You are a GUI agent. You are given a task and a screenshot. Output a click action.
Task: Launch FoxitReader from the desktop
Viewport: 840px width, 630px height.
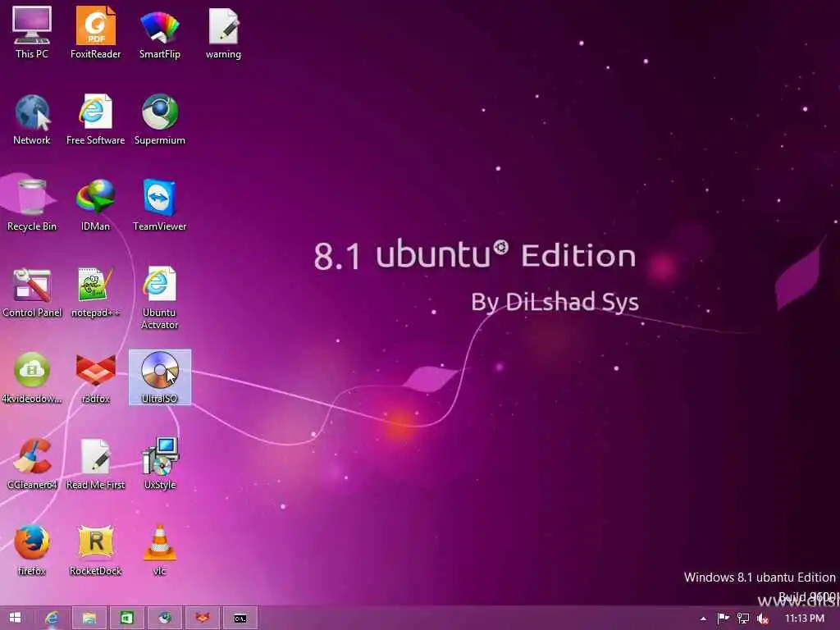coord(95,32)
